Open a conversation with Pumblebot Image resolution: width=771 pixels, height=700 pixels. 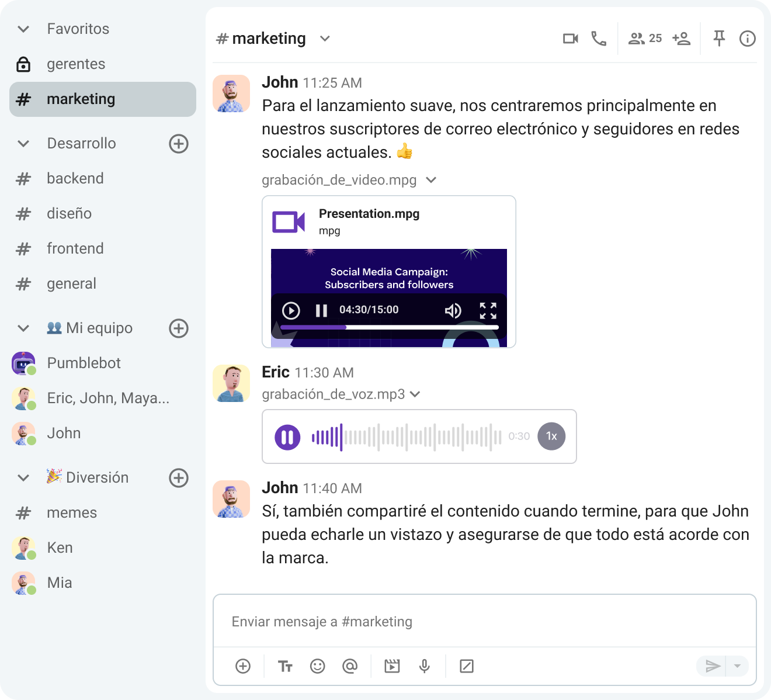click(84, 363)
